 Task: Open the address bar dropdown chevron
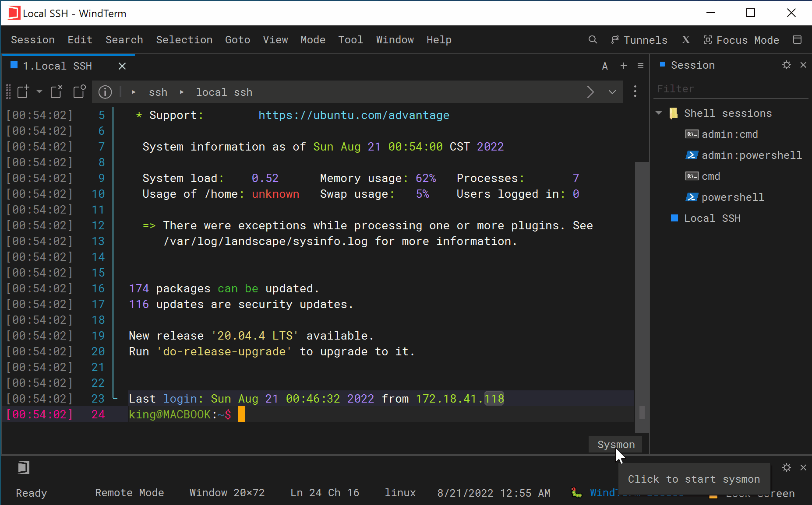pyautogui.click(x=611, y=92)
